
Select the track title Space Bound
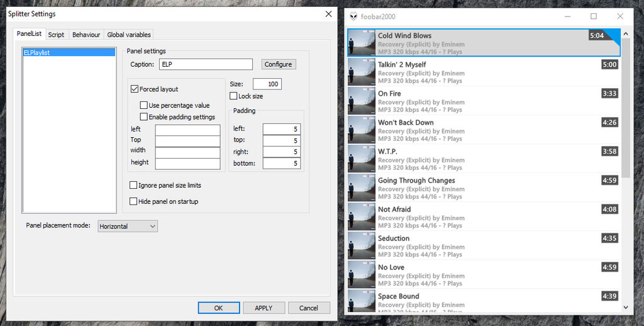398,296
